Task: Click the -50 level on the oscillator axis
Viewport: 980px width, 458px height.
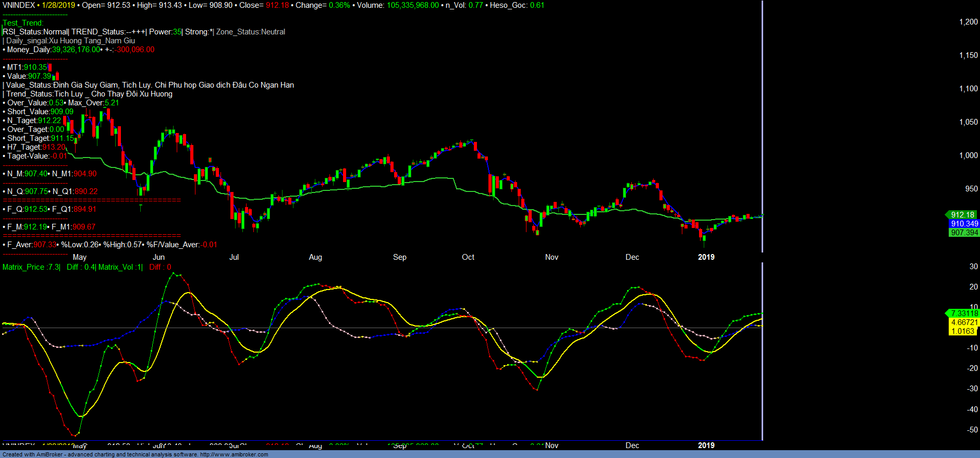Action: (972, 430)
